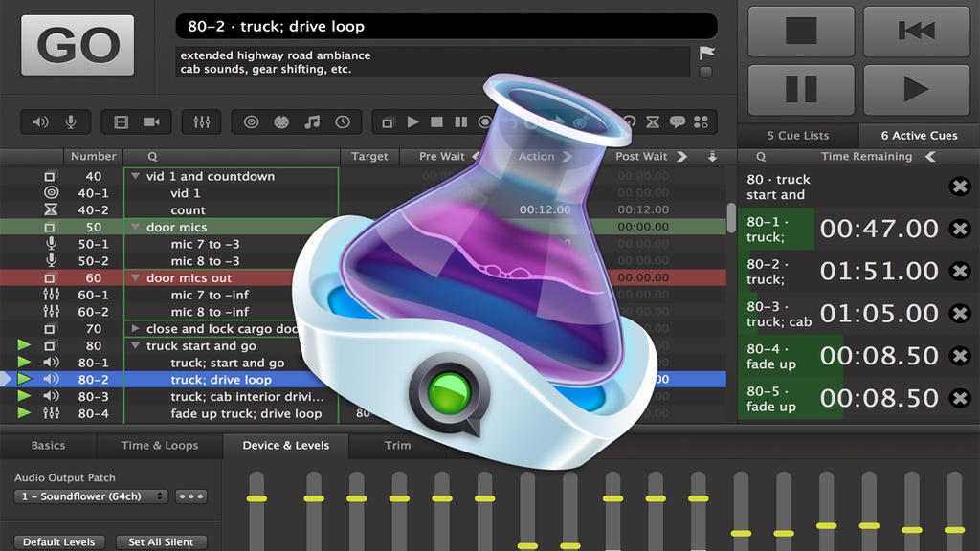980x551 pixels.
Task: Click the Fade cue sliders icon
Action: [x=201, y=122]
